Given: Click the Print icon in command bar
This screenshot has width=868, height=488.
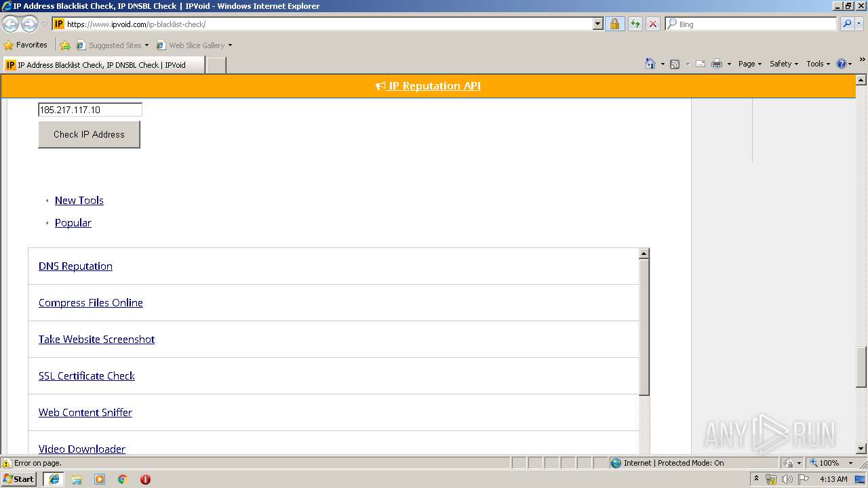Looking at the screenshot, I should tap(717, 64).
